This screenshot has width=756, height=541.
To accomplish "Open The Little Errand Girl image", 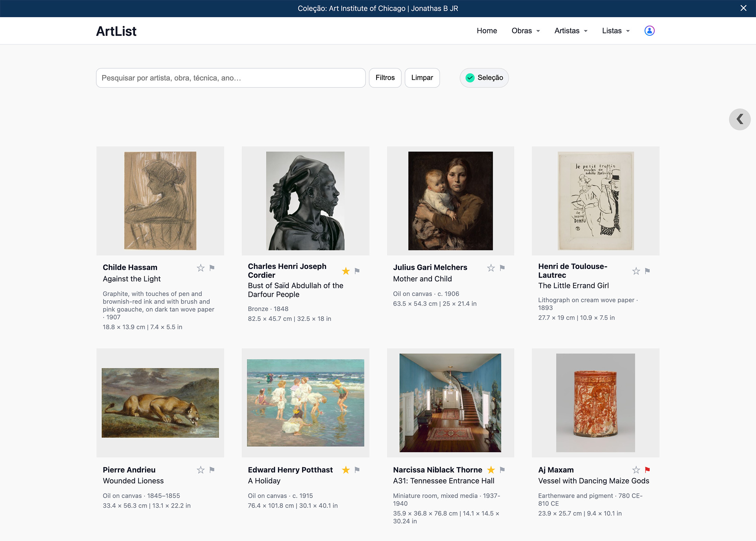I will coord(596,201).
